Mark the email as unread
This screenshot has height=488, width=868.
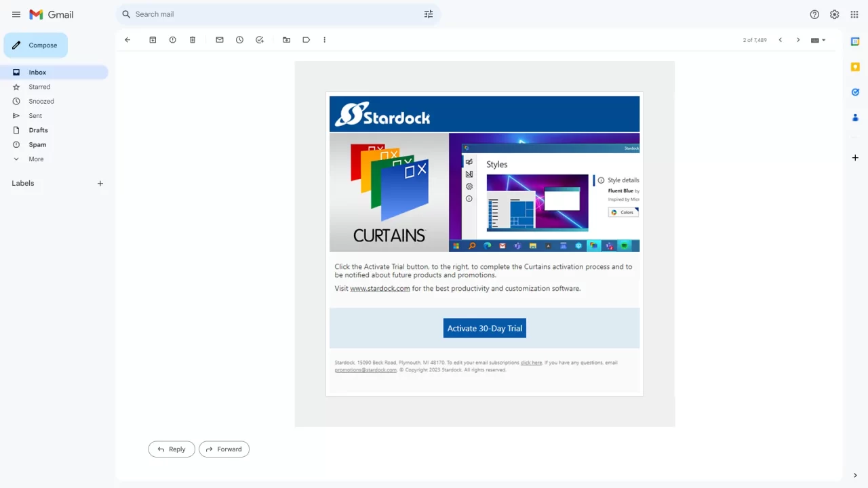pyautogui.click(x=220, y=40)
